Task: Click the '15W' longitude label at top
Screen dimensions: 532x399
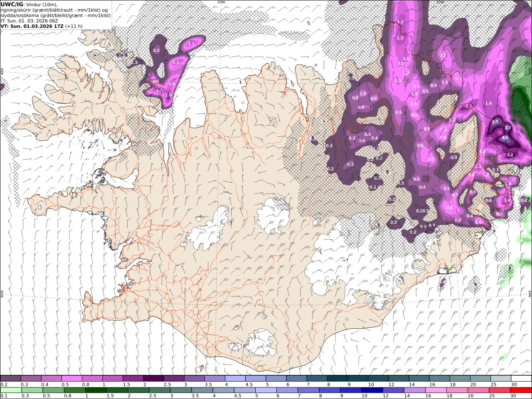Action: point(440,2)
